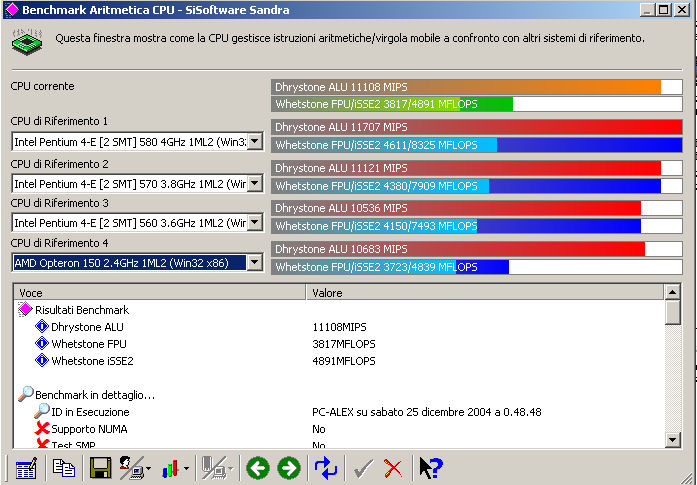697x485 pixels.
Task: Click the Dhrystone ALU 11707 MIPS bar
Action: pos(477,127)
